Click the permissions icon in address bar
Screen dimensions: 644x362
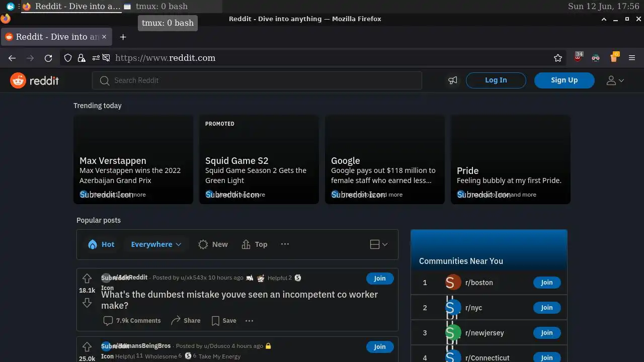click(96, 58)
